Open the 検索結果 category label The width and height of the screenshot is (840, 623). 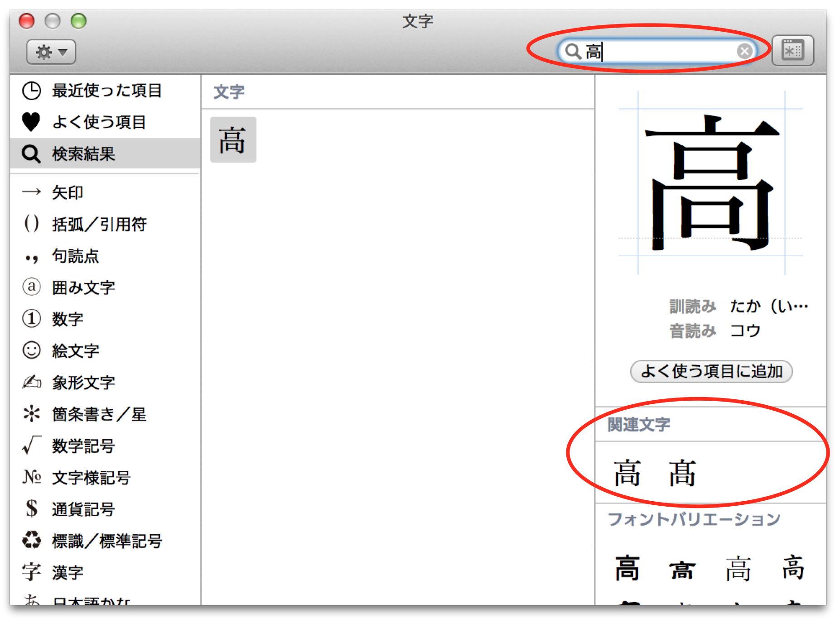83,154
